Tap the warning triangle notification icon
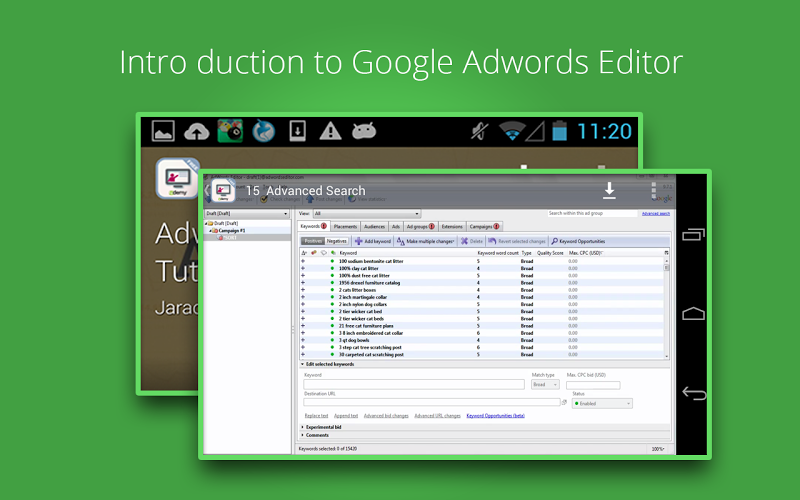The width and height of the screenshot is (800, 500). [330, 131]
